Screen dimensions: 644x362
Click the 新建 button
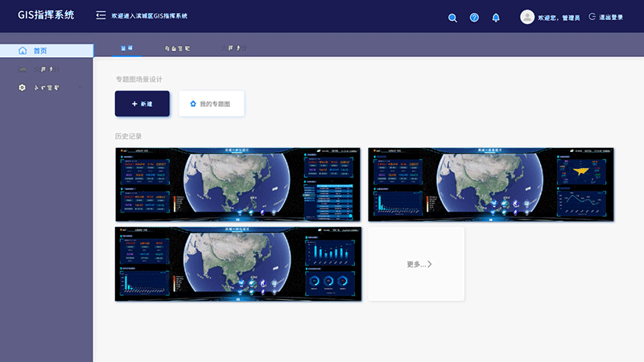(142, 104)
